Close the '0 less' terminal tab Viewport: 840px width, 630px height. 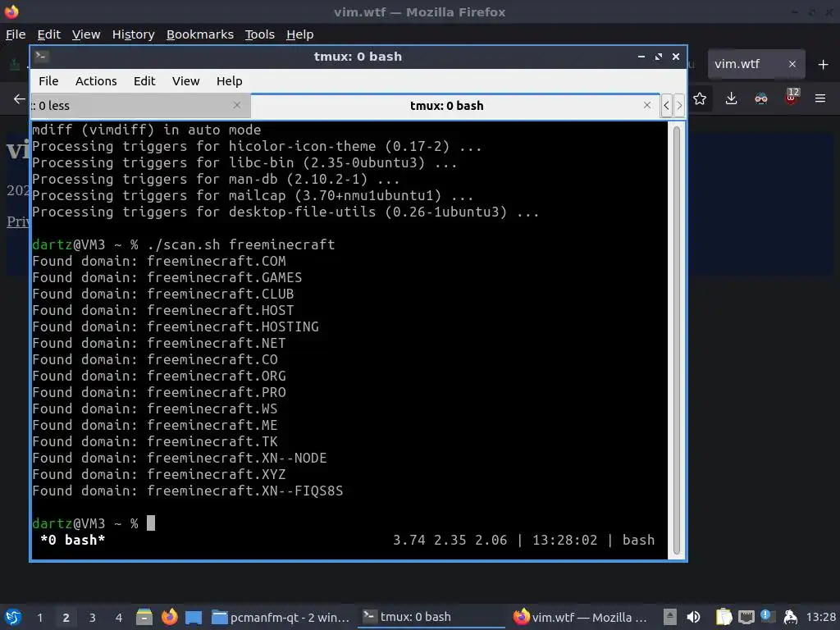[x=237, y=105]
